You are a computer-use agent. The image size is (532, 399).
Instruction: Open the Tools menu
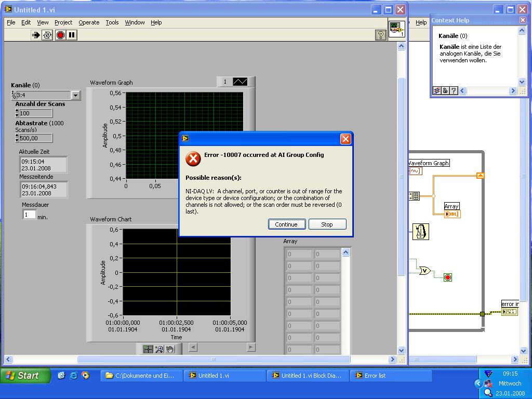112,22
